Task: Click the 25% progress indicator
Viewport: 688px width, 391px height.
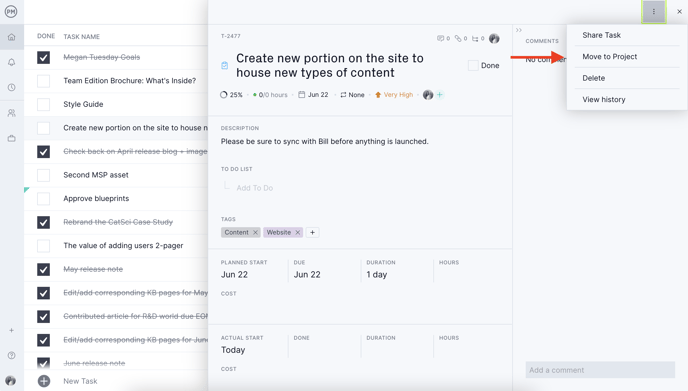Action: click(x=231, y=95)
